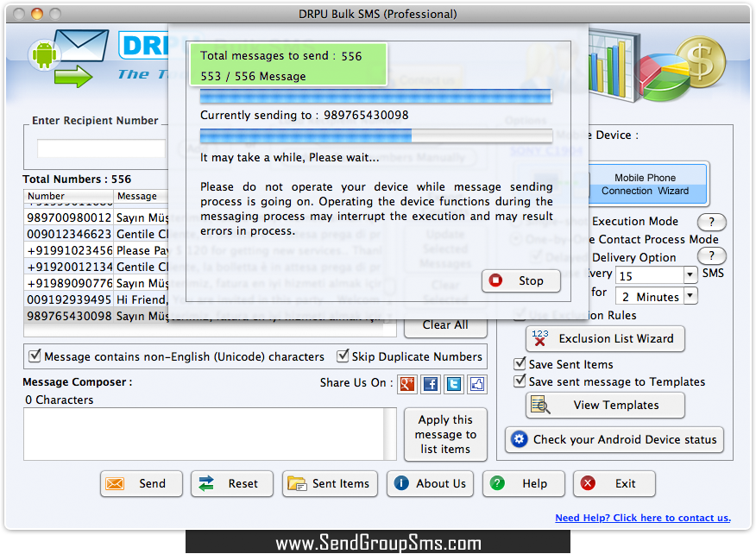Open Delivery Option help question button
Image resolution: width=756 pixels, height=554 pixels.
(712, 256)
